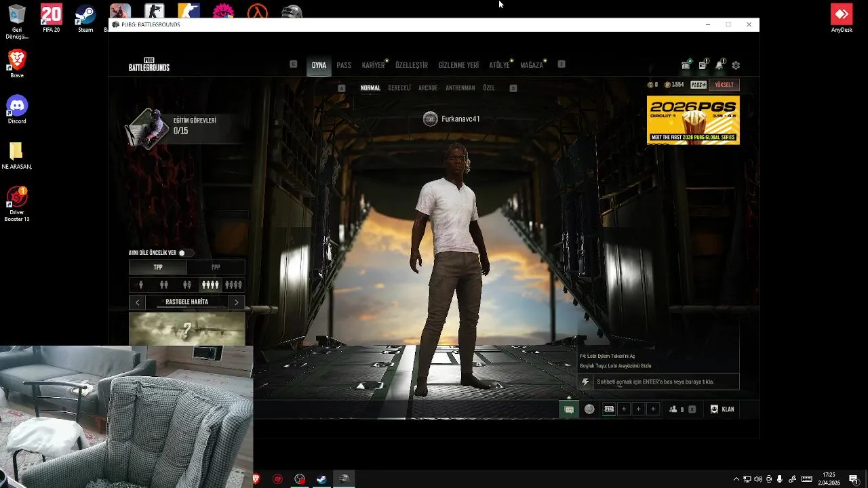Open the KARİYER tab
This screenshot has height=488, width=868.
coord(373,65)
